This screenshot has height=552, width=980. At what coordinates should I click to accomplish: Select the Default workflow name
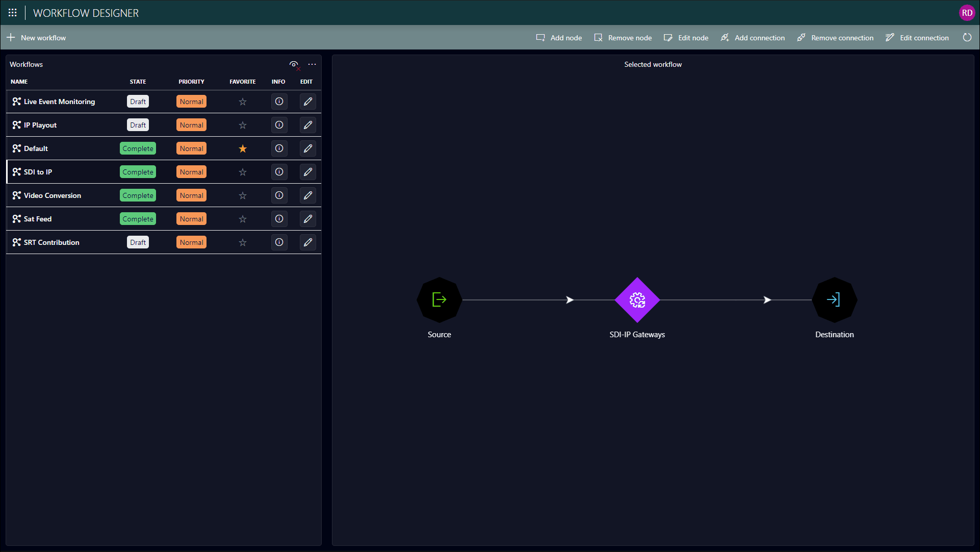pos(36,148)
